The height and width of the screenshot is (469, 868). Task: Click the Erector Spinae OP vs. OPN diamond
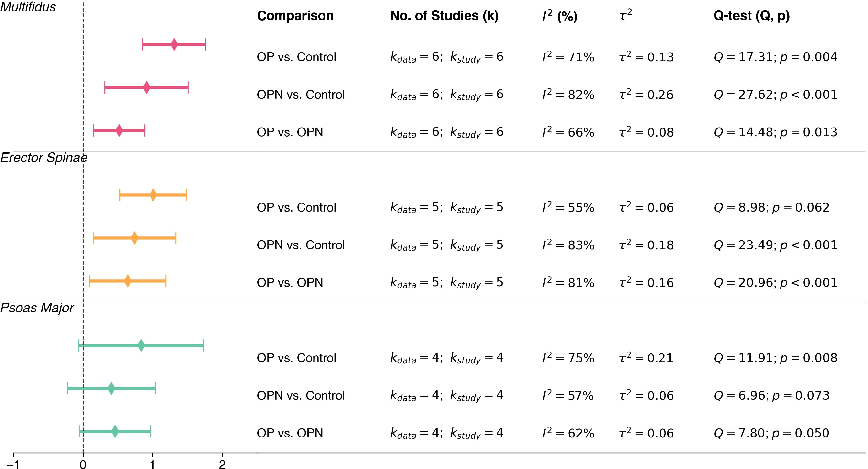[127, 281]
